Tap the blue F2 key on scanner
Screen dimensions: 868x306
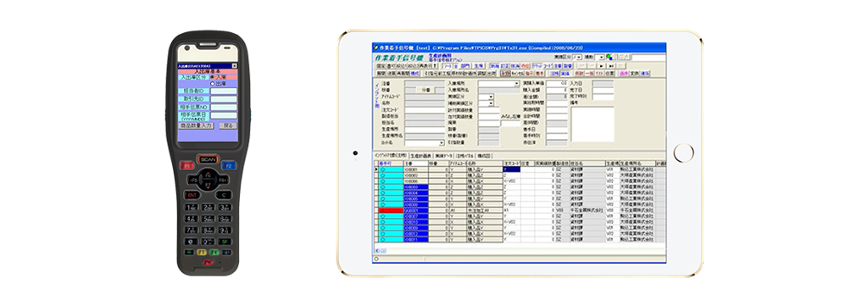228,165
